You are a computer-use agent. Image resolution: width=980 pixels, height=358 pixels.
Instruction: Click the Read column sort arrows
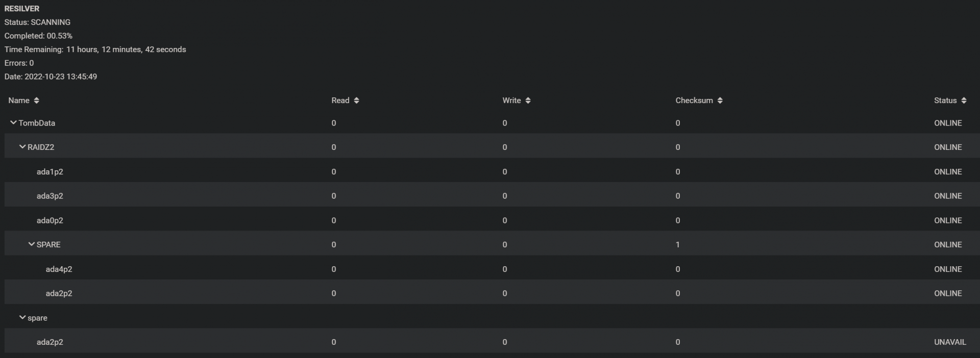click(356, 100)
